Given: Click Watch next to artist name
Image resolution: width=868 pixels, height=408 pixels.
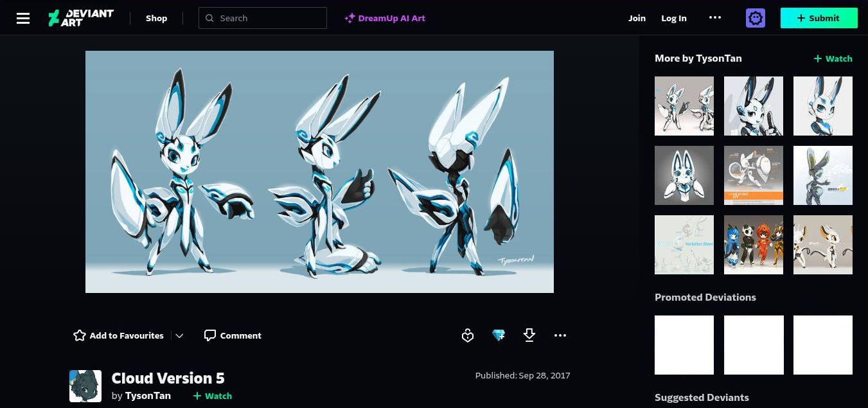Looking at the screenshot, I should [213, 396].
